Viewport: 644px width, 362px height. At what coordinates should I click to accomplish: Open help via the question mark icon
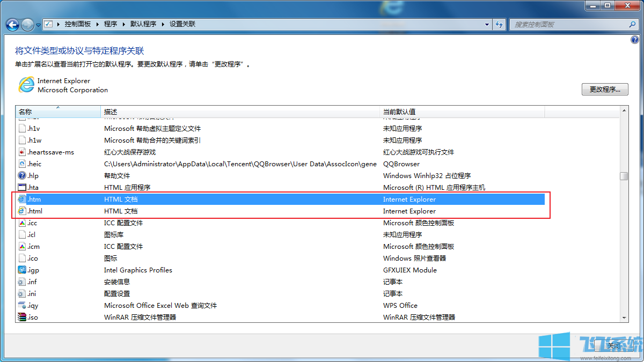tap(635, 40)
